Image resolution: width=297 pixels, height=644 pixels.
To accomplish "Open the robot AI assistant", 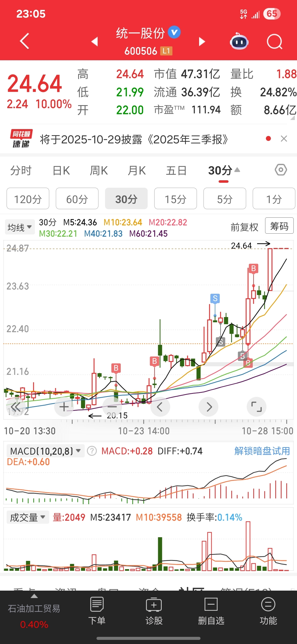I will point(239,42).
